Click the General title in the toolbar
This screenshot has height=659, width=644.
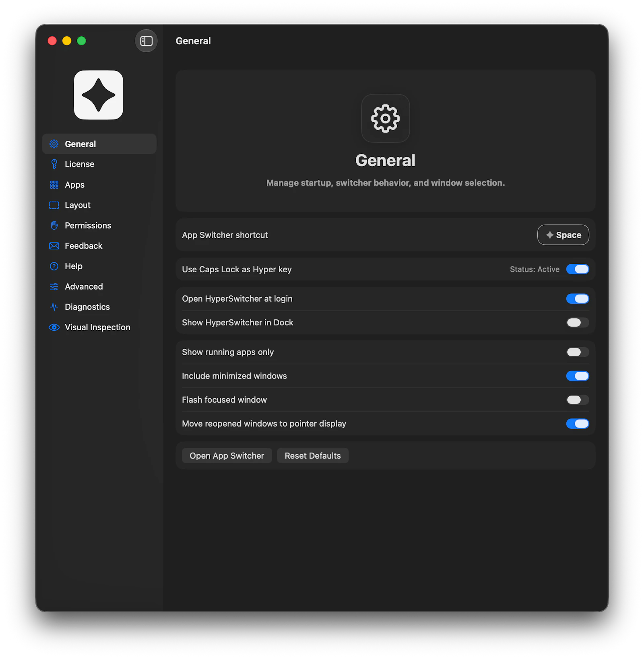pyautogui.click(x=193, y=41)
